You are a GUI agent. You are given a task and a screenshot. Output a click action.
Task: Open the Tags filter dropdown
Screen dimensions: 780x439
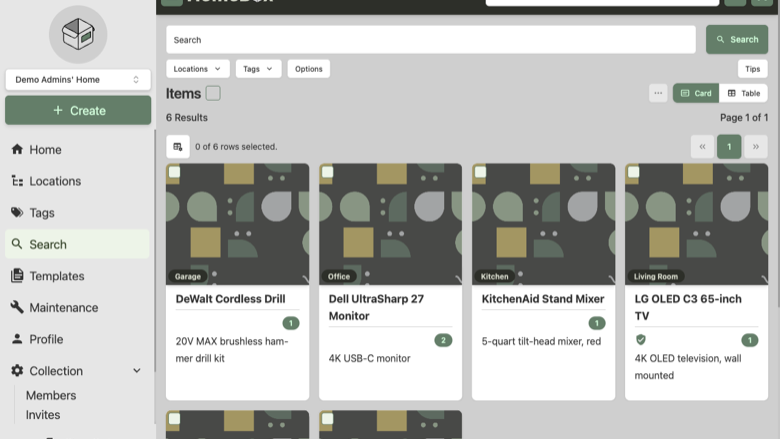point(258,69)
